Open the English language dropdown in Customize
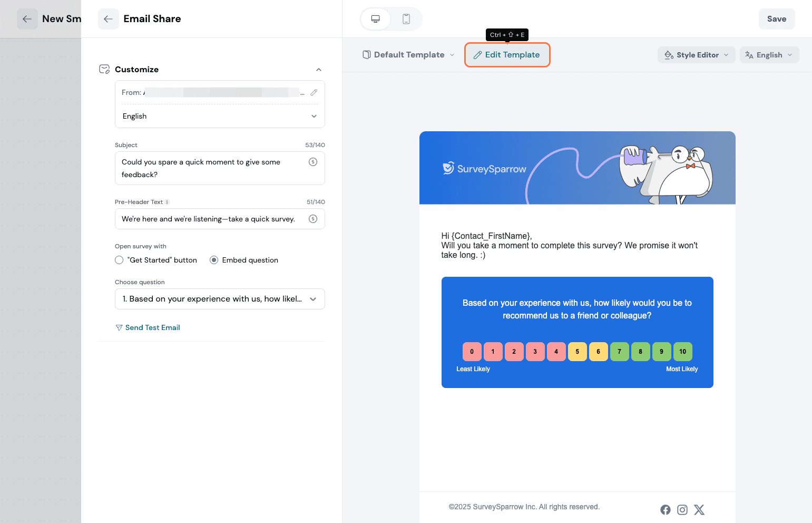 tap(220, 116)
